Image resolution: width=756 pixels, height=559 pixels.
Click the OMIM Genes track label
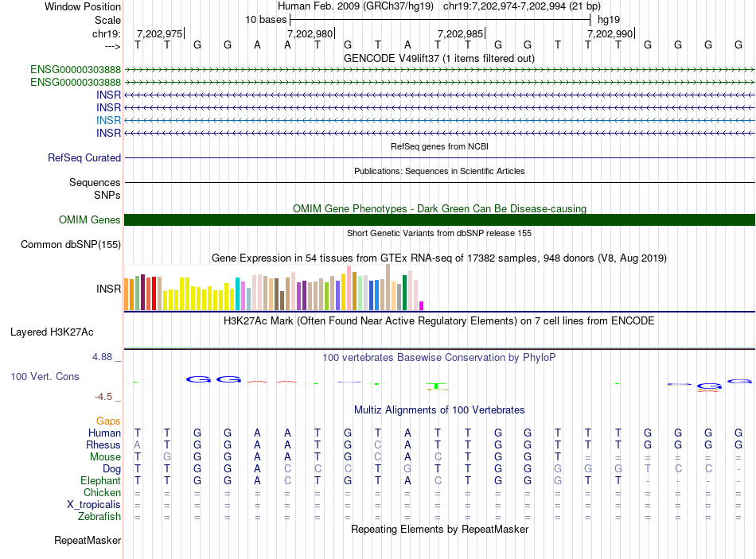point(89,220)
